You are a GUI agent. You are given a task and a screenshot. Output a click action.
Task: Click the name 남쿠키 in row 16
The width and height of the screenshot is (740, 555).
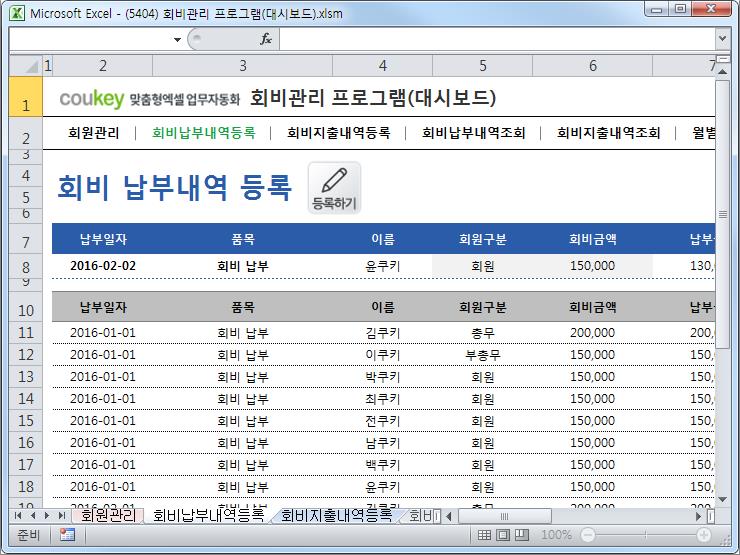coord(382,443)
